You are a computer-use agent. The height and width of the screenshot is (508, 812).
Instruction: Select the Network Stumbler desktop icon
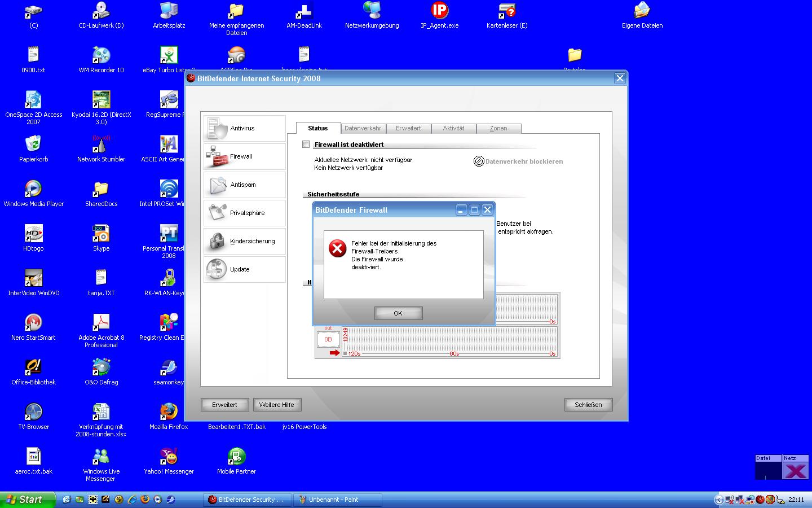(101, 149)
